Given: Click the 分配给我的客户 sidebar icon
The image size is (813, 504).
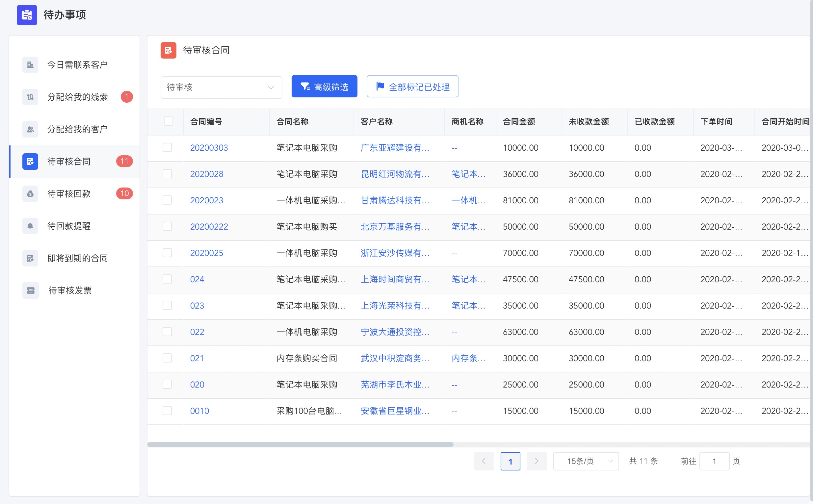Looking at the screenshot, I should point(30,129).
